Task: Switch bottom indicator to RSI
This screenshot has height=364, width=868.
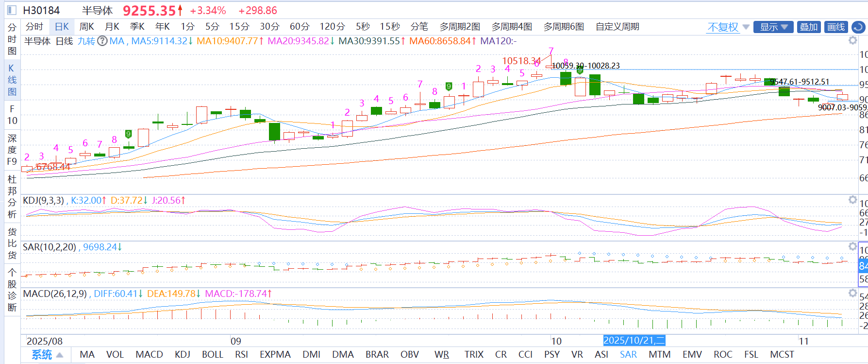Action: [x=241, y=355]
